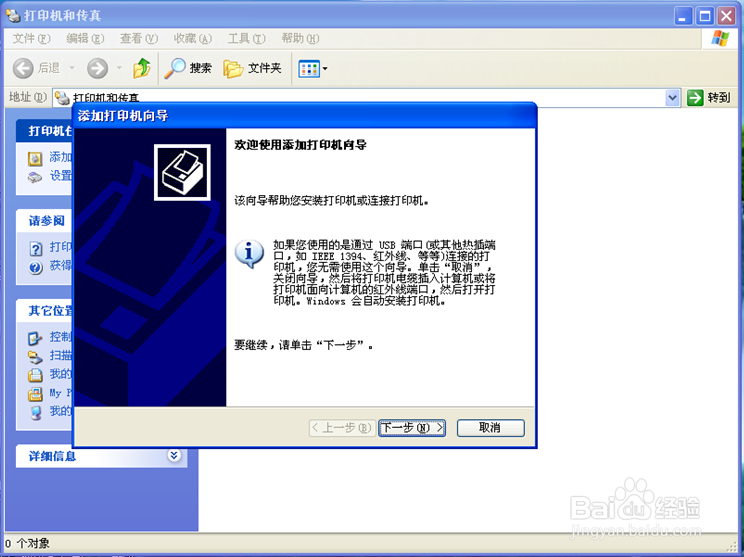Image resolution: width=744 pixels, height=557 pixels.
Task: Click the fax setup sidebar icon
Action: tap(35, 177)
